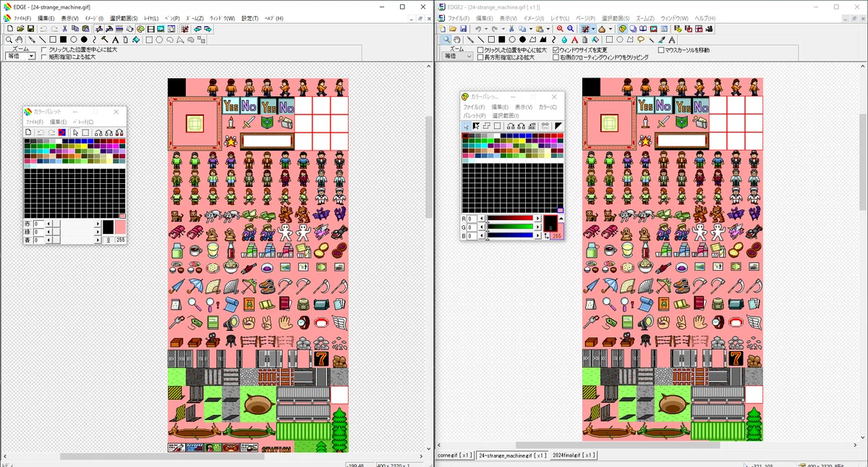Enable クリックした位置を中心に拡大 checkbox in EDGE
The image size is (868, 467).
click(43, 50)
